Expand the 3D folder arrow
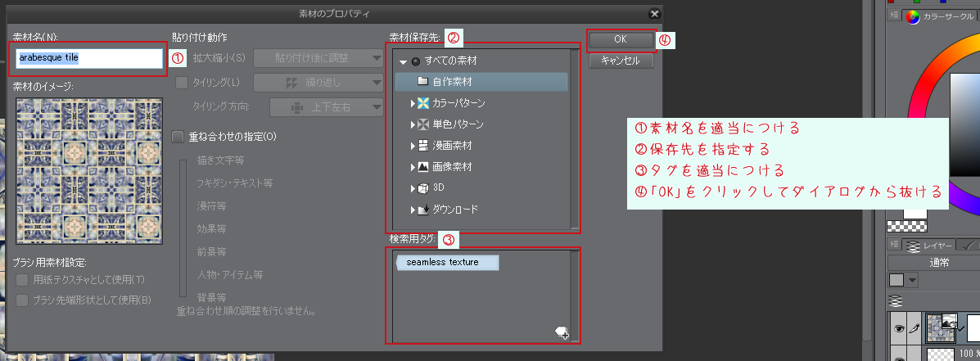 tap(413, 188)
